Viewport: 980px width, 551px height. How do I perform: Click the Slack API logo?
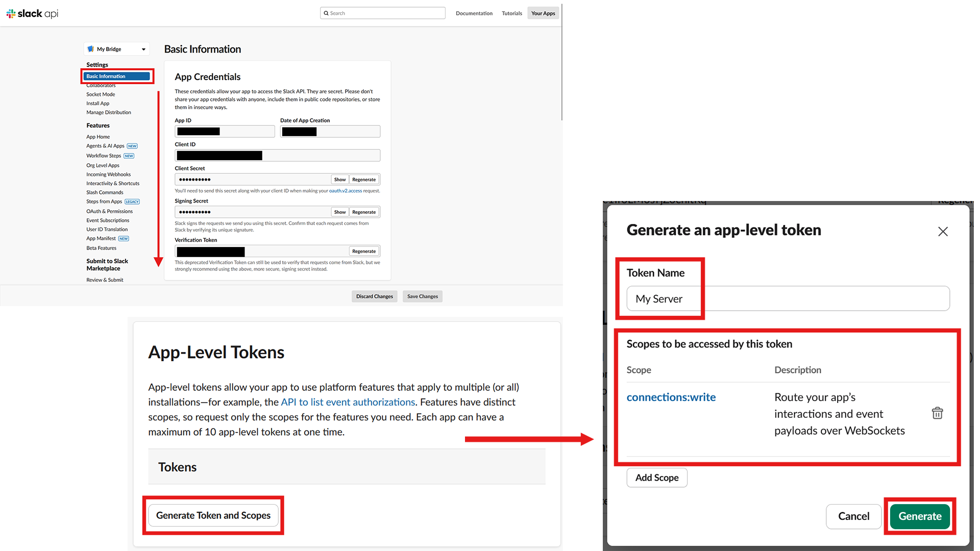pos(32,13)
